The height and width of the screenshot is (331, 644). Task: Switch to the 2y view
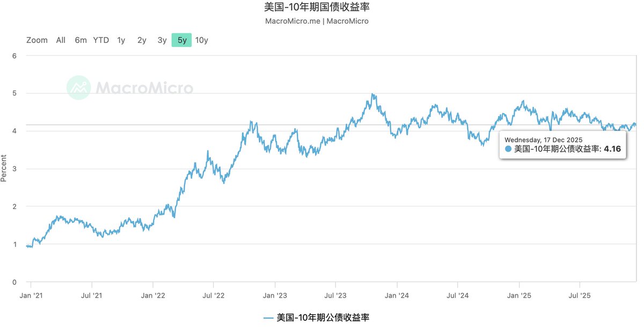(141, 40)
